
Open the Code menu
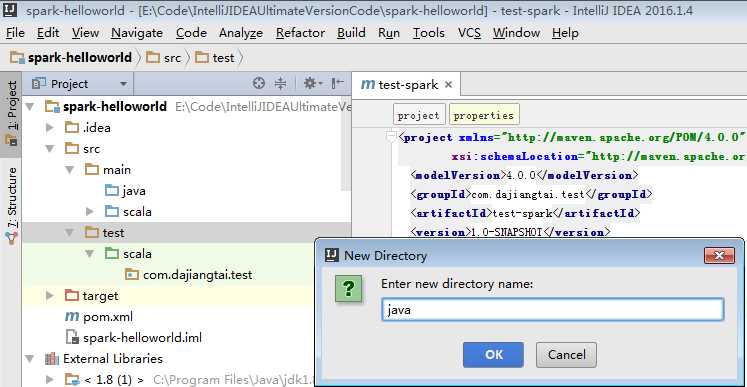pos(191,33)
